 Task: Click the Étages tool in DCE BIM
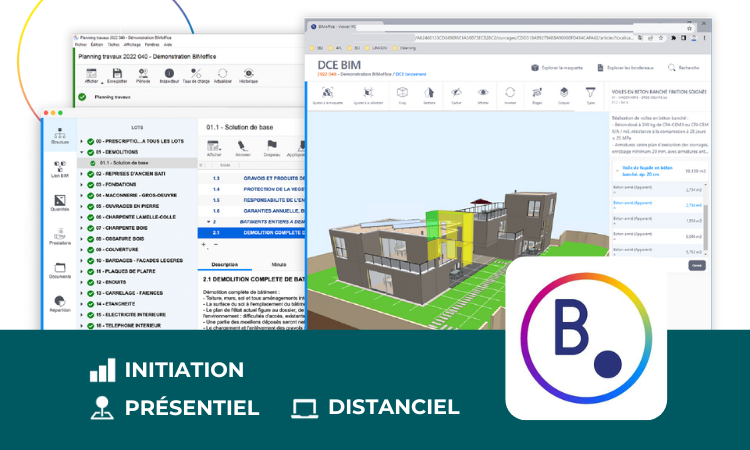coord(537,95)
